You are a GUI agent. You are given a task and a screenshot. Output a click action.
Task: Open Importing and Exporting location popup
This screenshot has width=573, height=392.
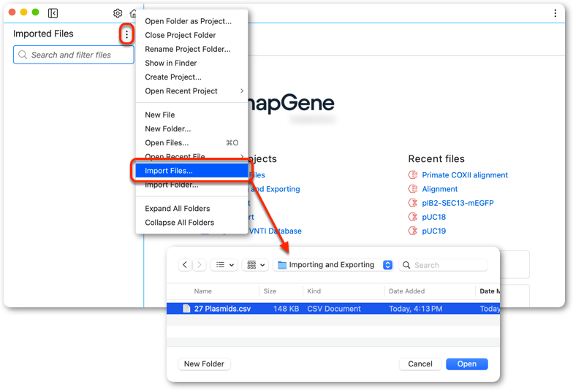coord(333,264)
